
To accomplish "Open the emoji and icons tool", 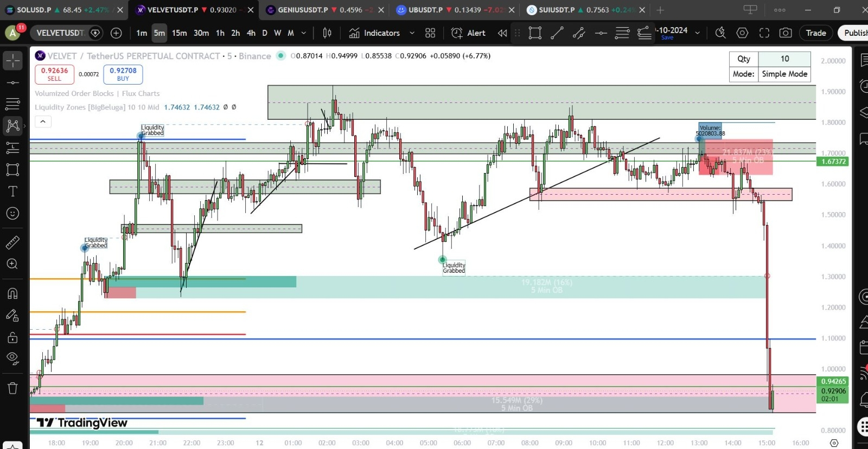I will pyautogui.click(x=12, y=214).
